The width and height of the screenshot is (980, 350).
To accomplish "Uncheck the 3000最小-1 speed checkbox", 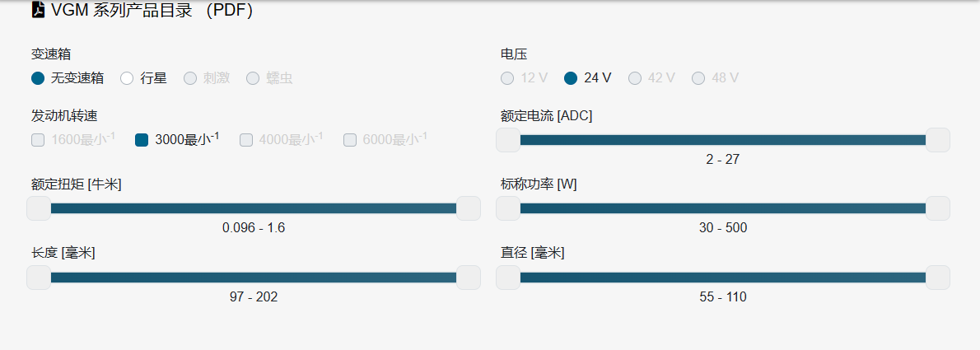I will click(142, 140).
